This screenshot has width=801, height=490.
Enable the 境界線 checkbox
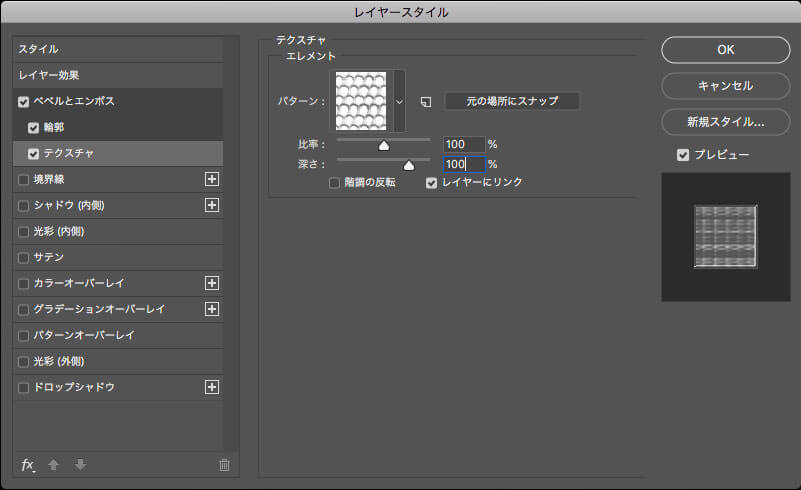click(23, 180)
